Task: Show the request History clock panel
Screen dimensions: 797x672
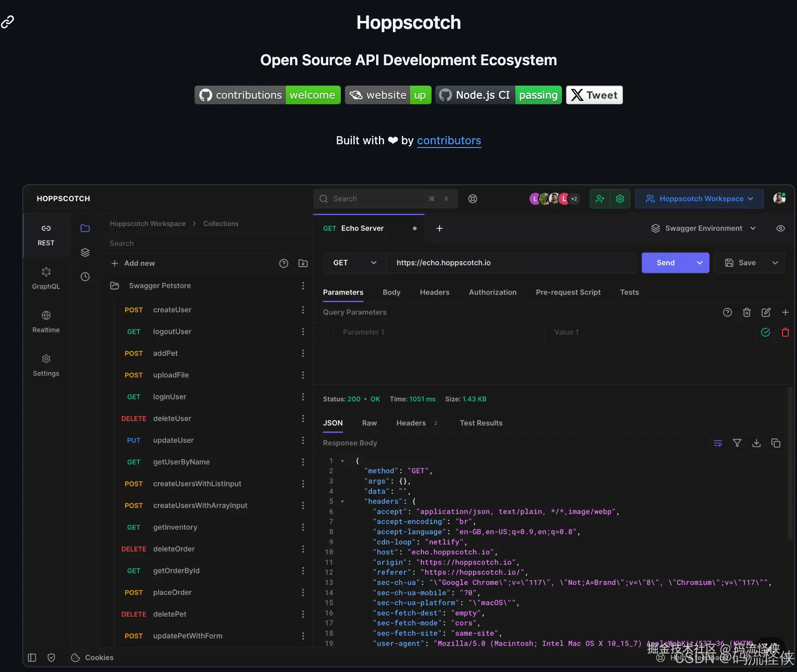Action: (x=85, y=276)
